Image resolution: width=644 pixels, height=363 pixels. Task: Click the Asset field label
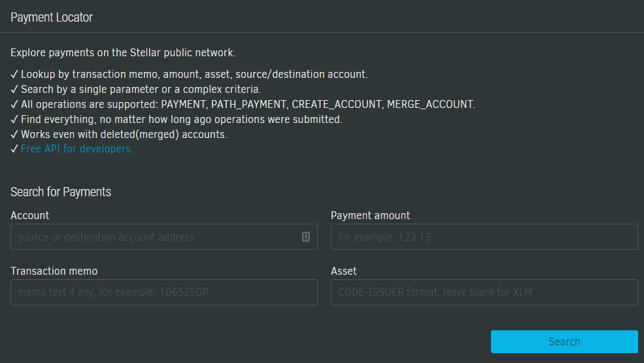tap(344, 271)
